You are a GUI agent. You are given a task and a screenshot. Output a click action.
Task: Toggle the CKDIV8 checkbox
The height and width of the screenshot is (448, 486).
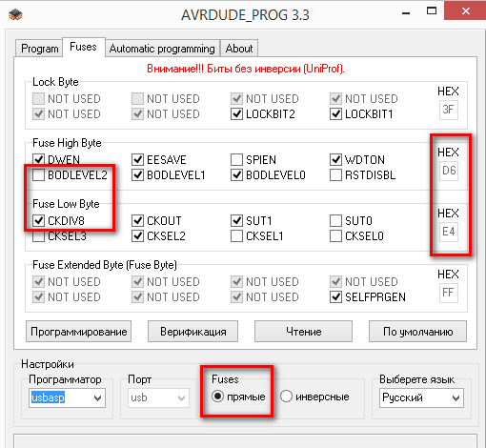[38, 220]
